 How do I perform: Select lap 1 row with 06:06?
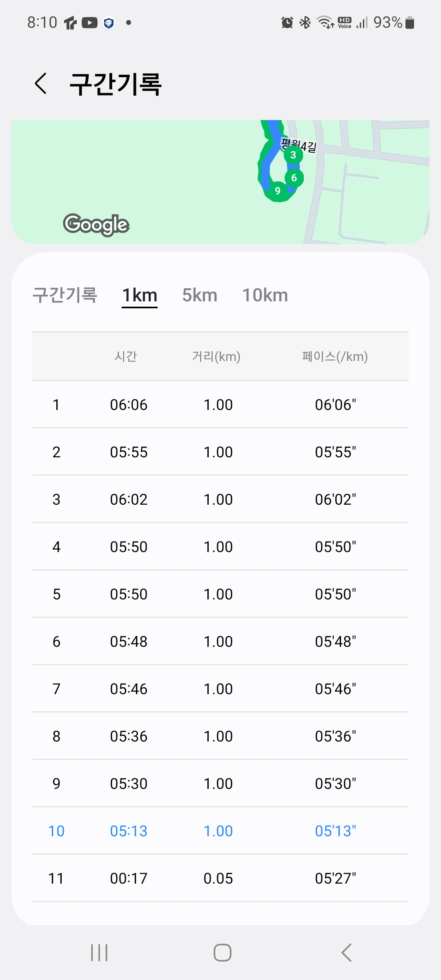click(x=220, y=405)
